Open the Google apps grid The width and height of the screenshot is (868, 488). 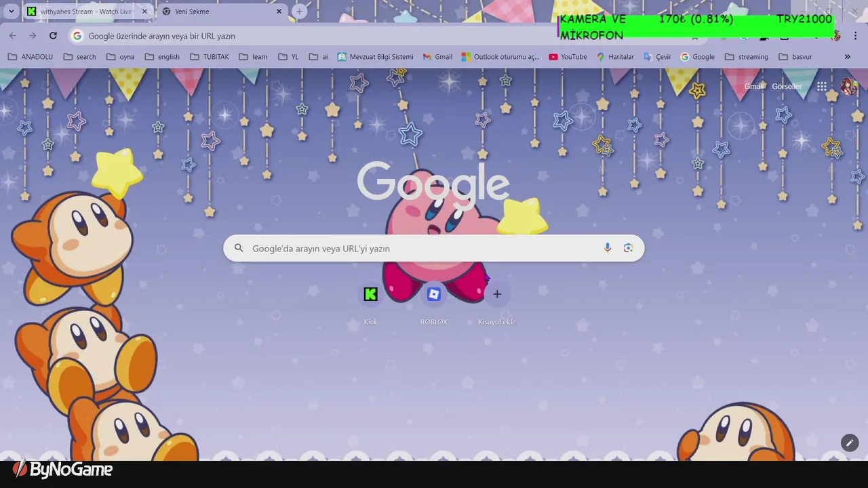click(x=821, y=87)
